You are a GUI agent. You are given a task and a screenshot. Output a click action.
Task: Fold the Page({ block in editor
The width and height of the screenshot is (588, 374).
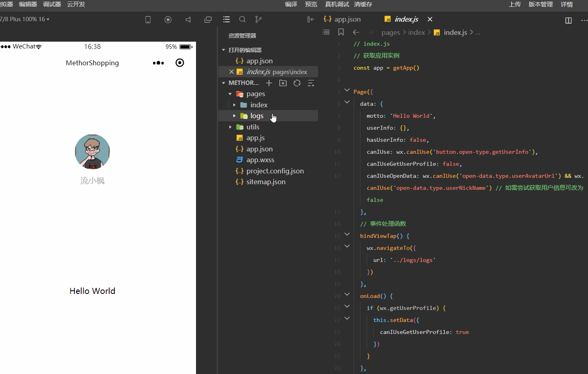pyautogui.click(x=347, y=90)
